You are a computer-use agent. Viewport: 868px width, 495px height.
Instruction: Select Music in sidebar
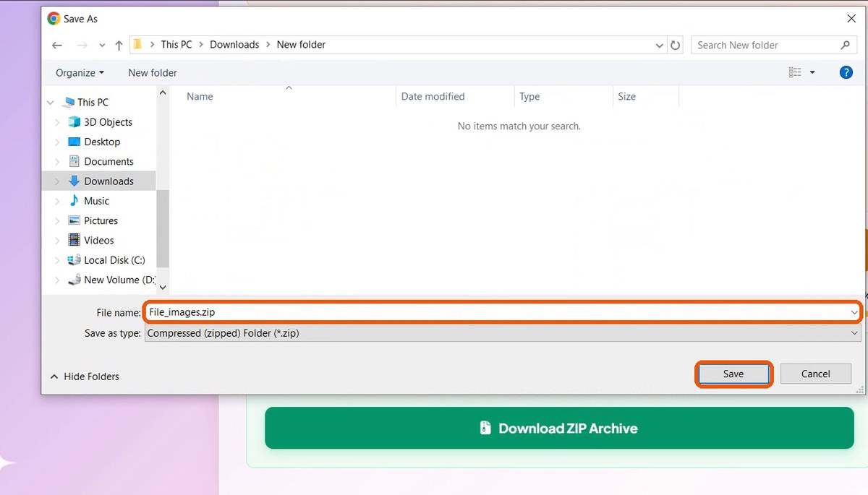pos(96,201)
